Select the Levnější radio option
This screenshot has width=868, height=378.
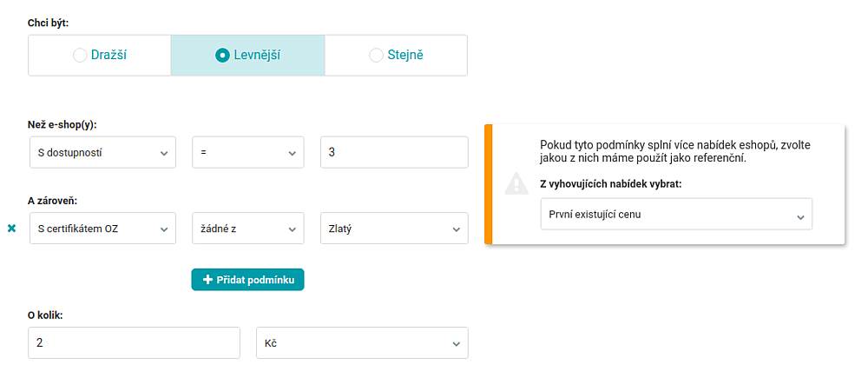click(222, 56)
